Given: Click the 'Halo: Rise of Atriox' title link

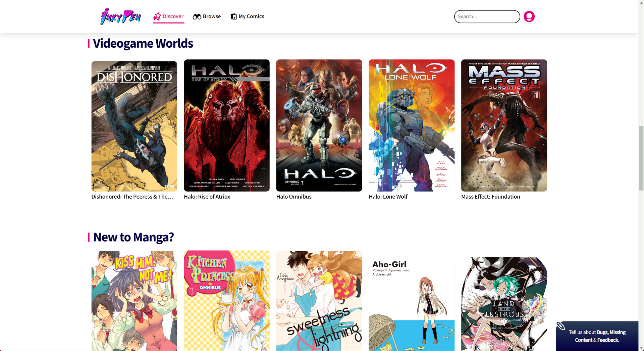Looking at the screenshot, I should coord(207,197).
